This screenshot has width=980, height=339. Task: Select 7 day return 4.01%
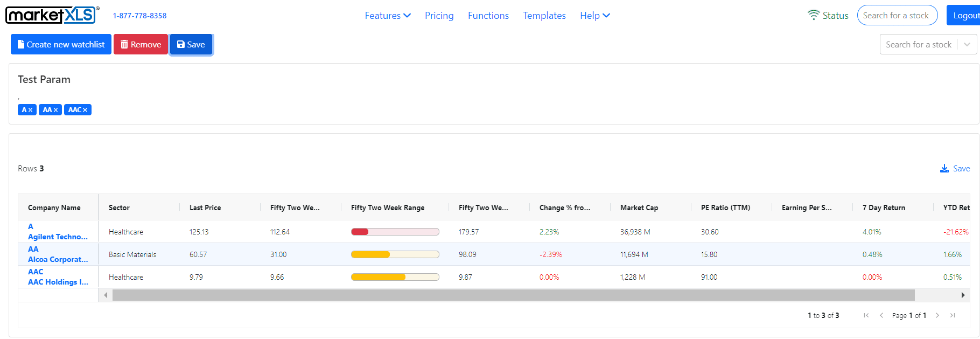[872, 232]
